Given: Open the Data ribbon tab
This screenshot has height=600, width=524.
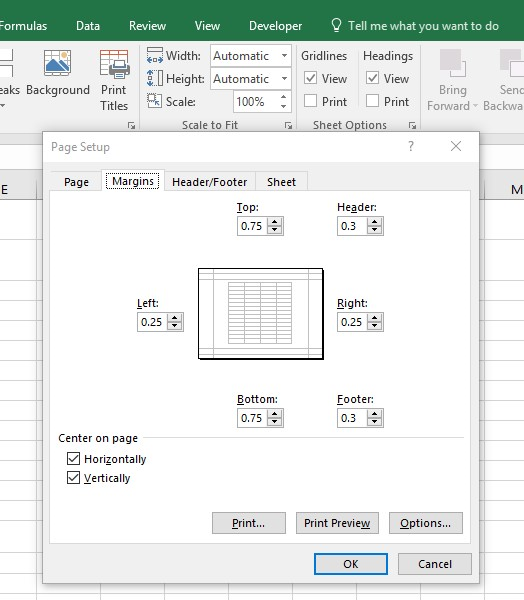Looking at the screenshot, I should [x=88, y=26].
